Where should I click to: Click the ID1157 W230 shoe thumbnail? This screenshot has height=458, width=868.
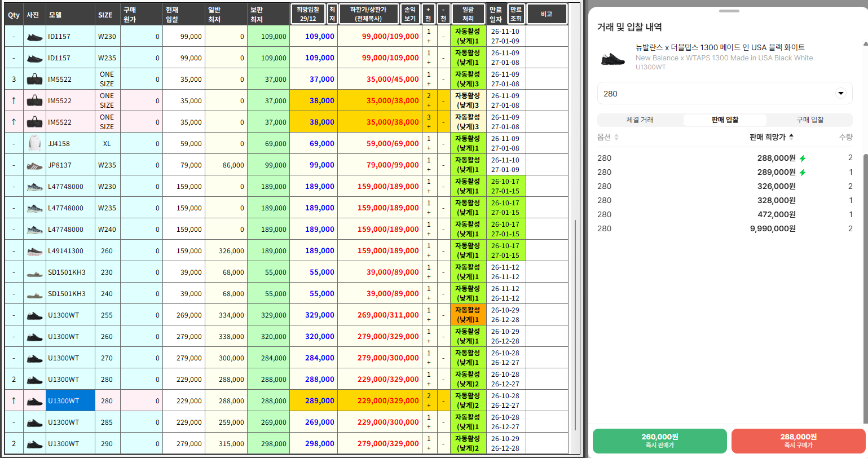pyautogui.click(x=34, y=37)
